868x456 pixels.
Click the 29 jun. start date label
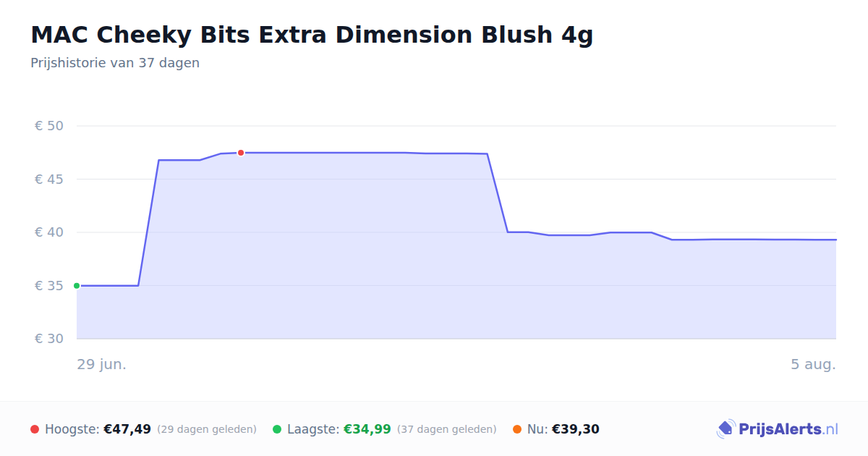102,364
